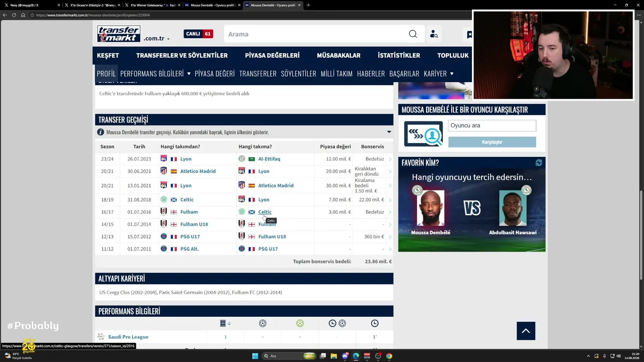Click the info icon beside transfer history note
Viewport: 644px width, 362px height.
click(101, 132)
